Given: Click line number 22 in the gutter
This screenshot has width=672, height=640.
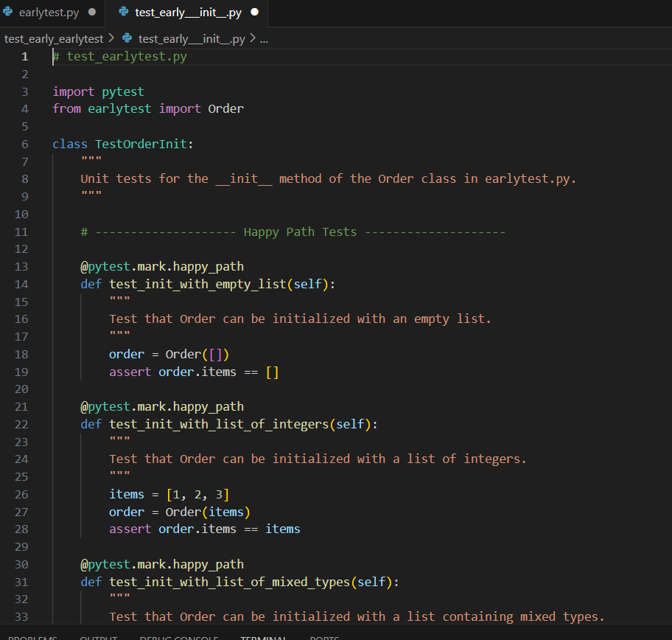Looking at the screenshot, I should coord(21,424).
